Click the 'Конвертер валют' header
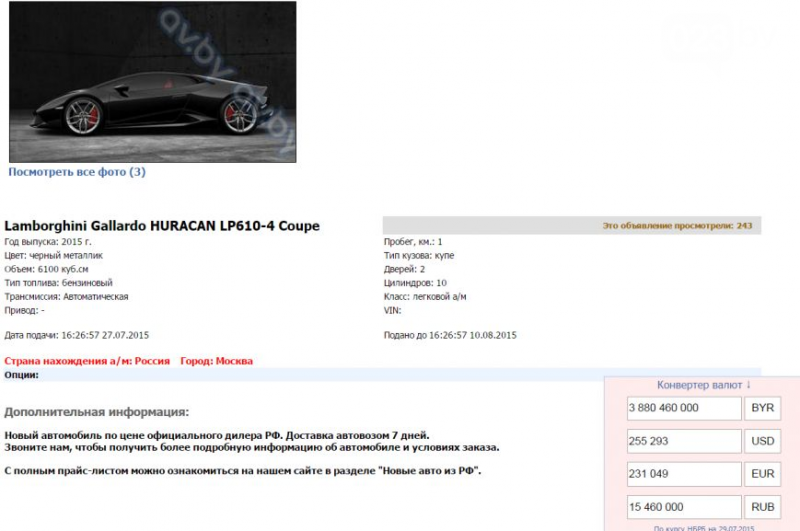 699,385
